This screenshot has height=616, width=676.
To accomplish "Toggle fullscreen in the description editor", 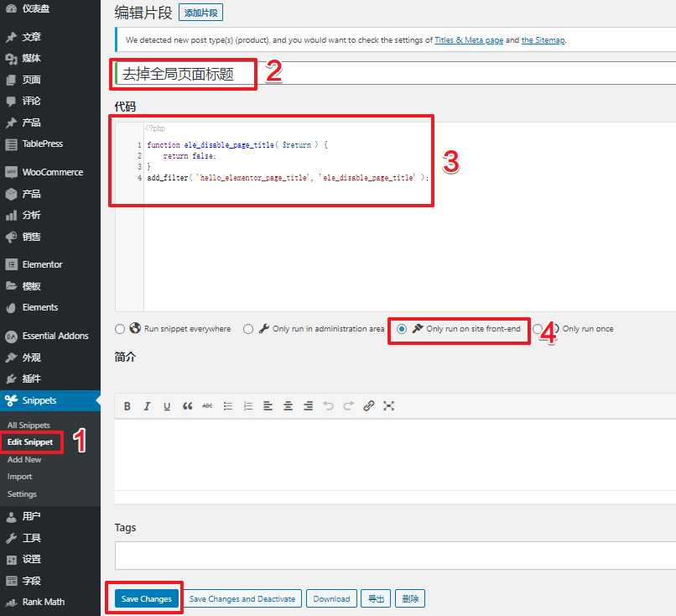I will click(388, 406).
